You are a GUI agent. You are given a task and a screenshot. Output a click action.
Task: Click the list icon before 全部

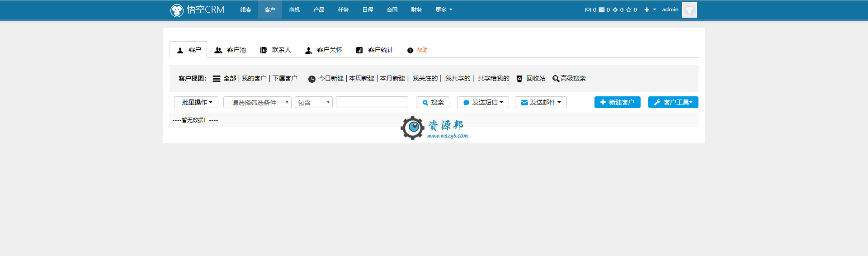217,79
